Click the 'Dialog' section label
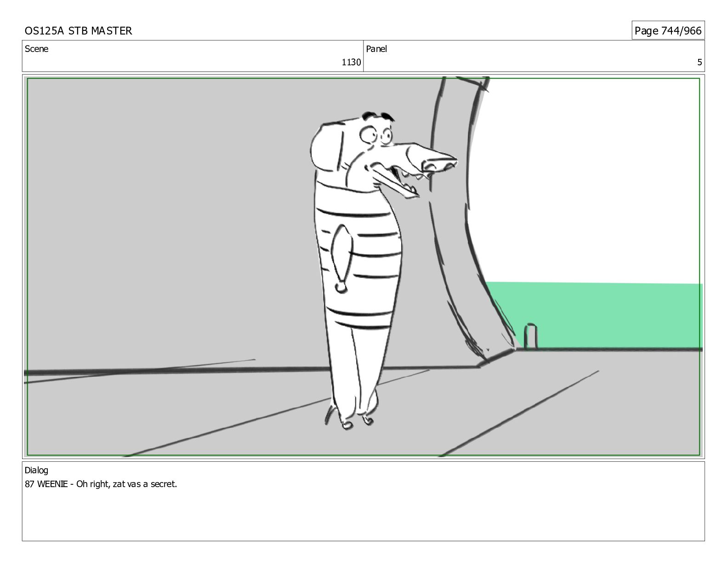Viewport: 728px width, 563px height. [36, 471]
